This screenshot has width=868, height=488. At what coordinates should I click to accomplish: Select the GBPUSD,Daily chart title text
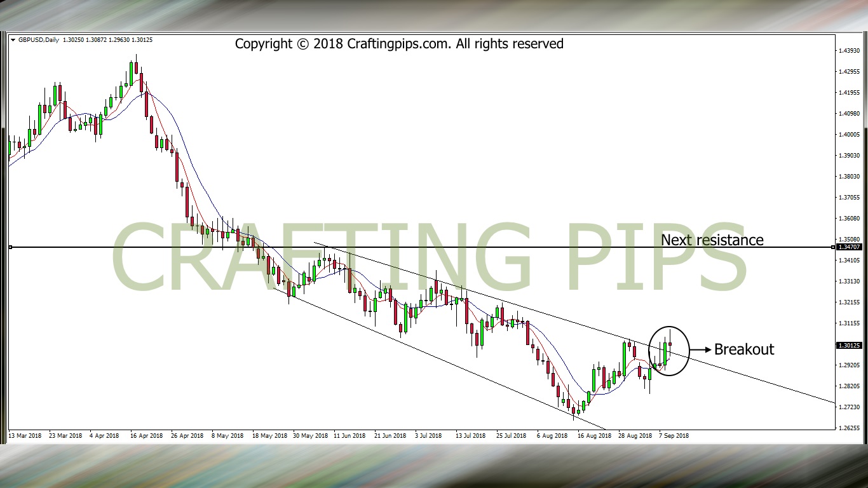(39, 40)
